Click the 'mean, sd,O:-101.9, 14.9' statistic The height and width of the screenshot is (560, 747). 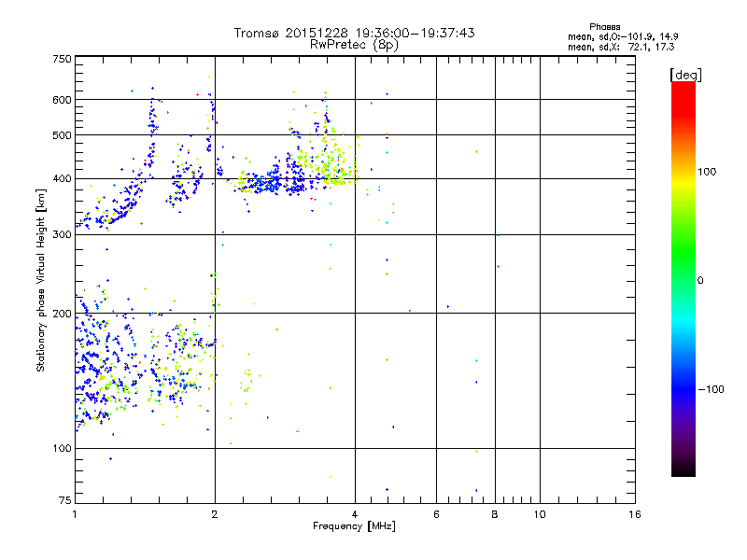click(623, 36)
